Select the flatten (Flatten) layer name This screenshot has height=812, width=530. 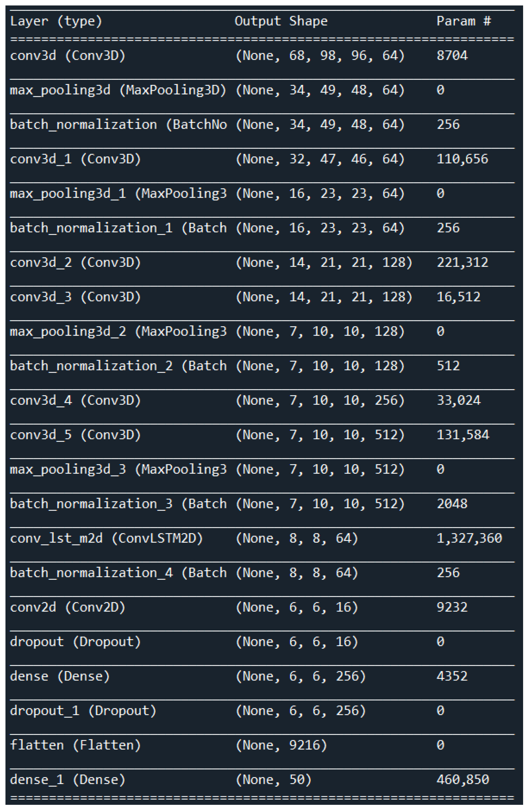click(75, 745)
